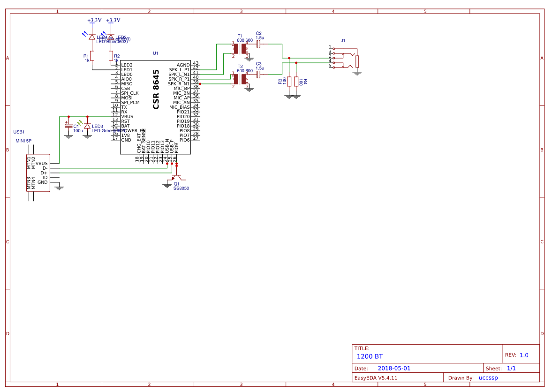
Task: Click the MINI 5P connector name label
Action: [x=23, y=141]
